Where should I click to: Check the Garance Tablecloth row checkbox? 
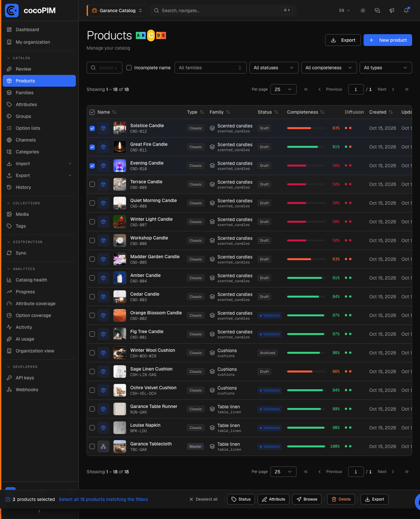(92, 446)
